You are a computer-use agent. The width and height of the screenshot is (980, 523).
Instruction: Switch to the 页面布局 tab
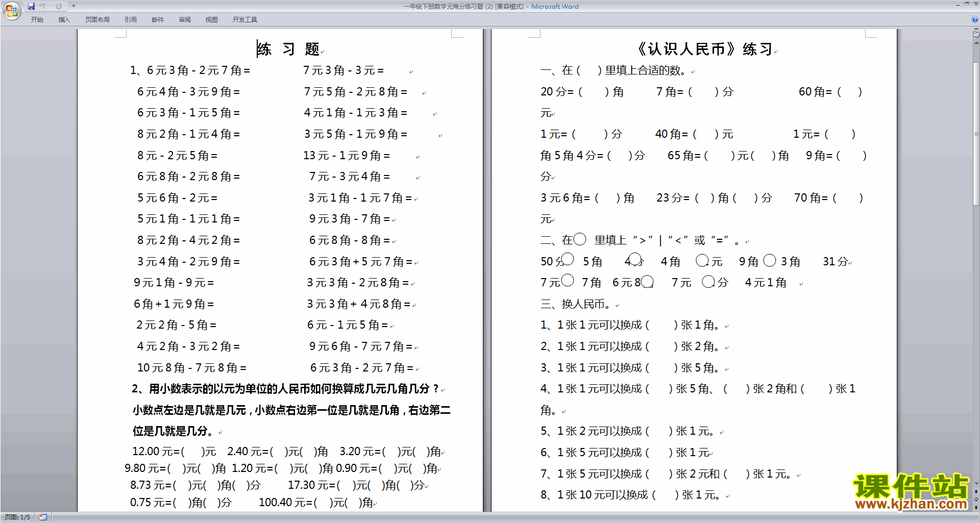point(97,19)
